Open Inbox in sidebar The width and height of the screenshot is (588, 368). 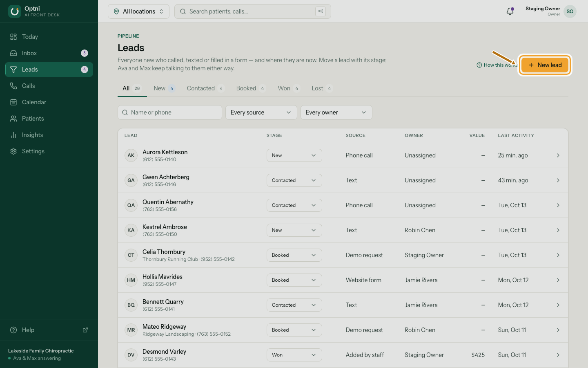(49, 53)
